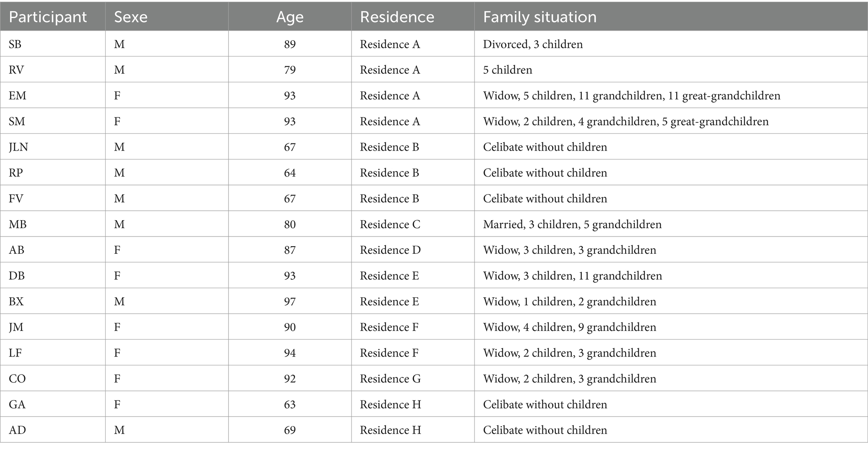This screenshot has width=868, height=450.
Task: Select the Sexe column header
Action: 131,17
